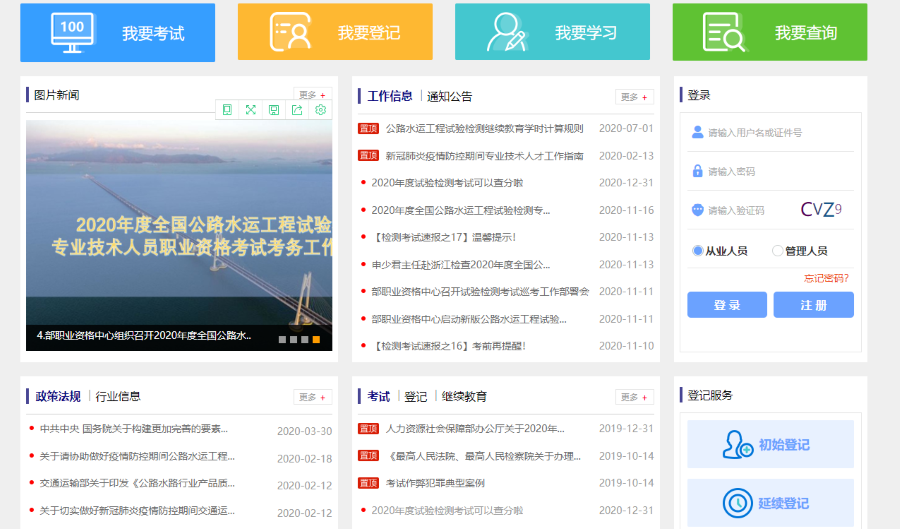Click the 初始登记 user-plus icon
The image size is (900, 529).
[x=738, y=444]
